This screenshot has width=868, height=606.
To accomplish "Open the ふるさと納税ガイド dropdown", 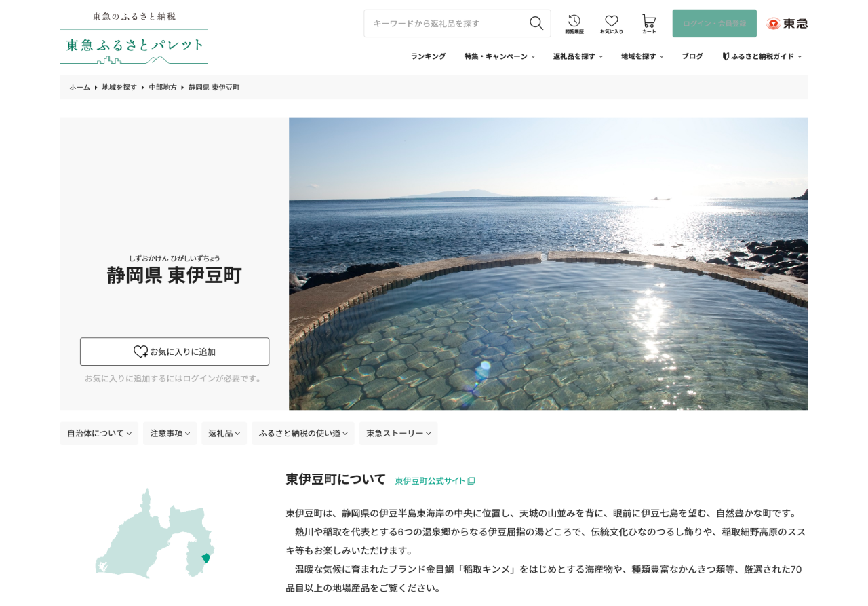I will point(762,56).
